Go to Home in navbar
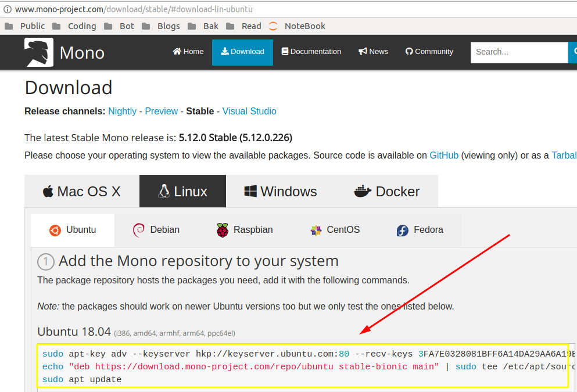577x392 pixels. (188, 52)
